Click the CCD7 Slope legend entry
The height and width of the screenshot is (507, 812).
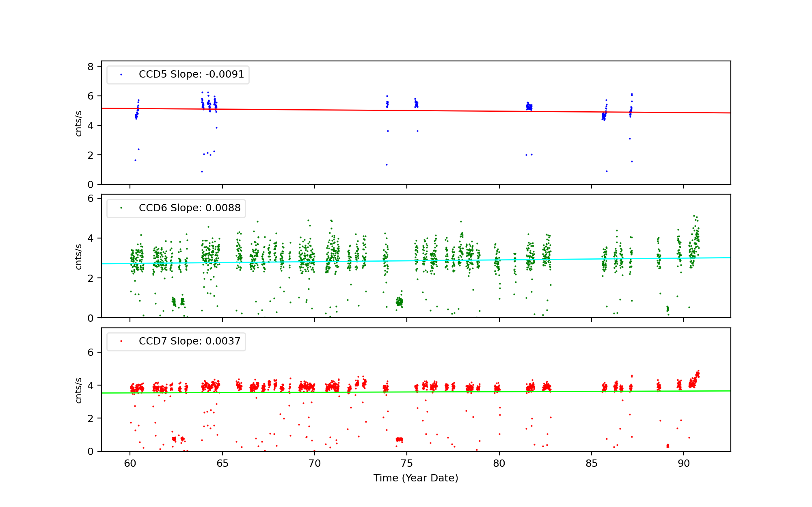(190, 341)
